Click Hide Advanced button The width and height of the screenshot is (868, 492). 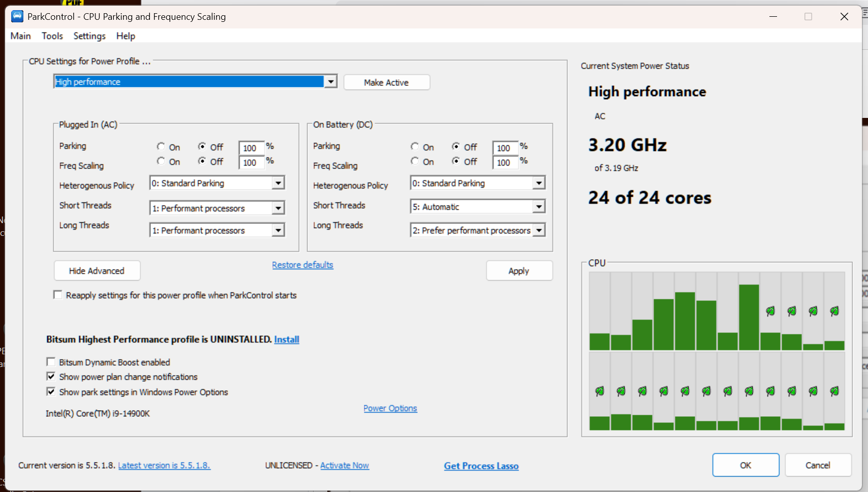pos(97,271)
